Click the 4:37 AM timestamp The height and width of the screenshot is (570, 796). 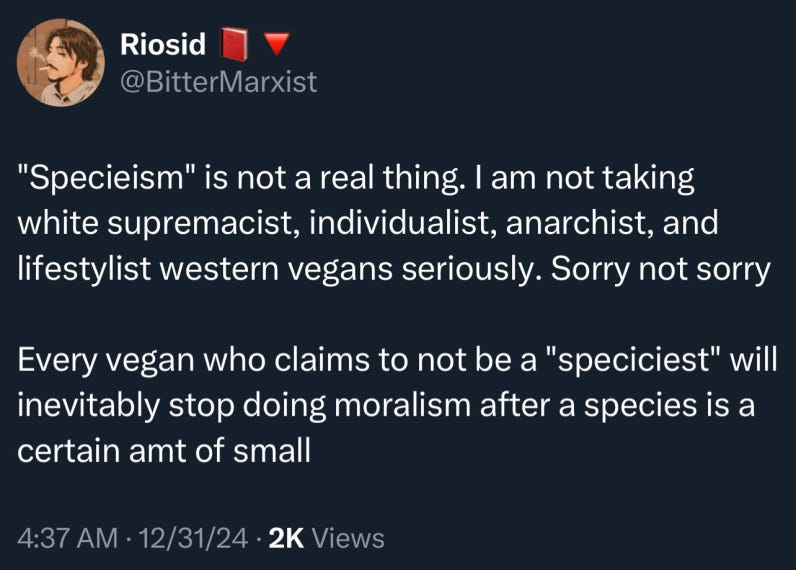coord(68,538)
